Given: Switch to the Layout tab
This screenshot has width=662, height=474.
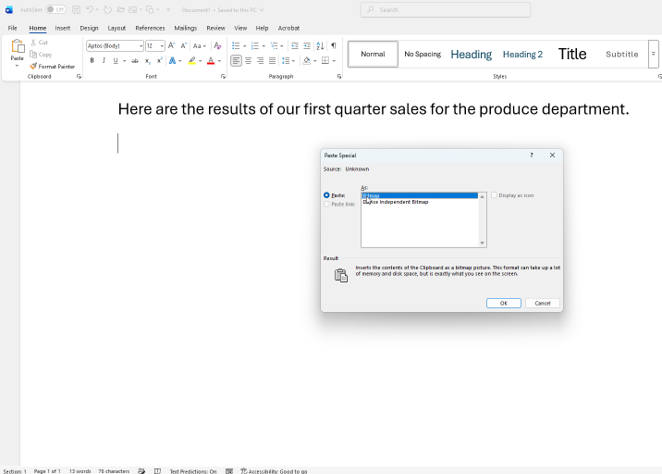Looking at the screenshot, I should coord(117,28).
